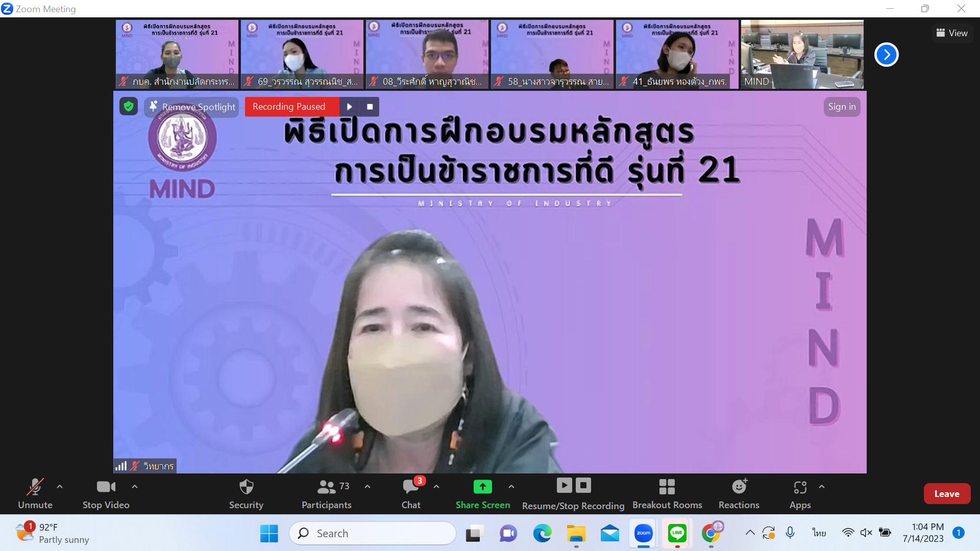
Task: Stop recording from bottom toolbar stop icon
Action: tap(583, 485)
